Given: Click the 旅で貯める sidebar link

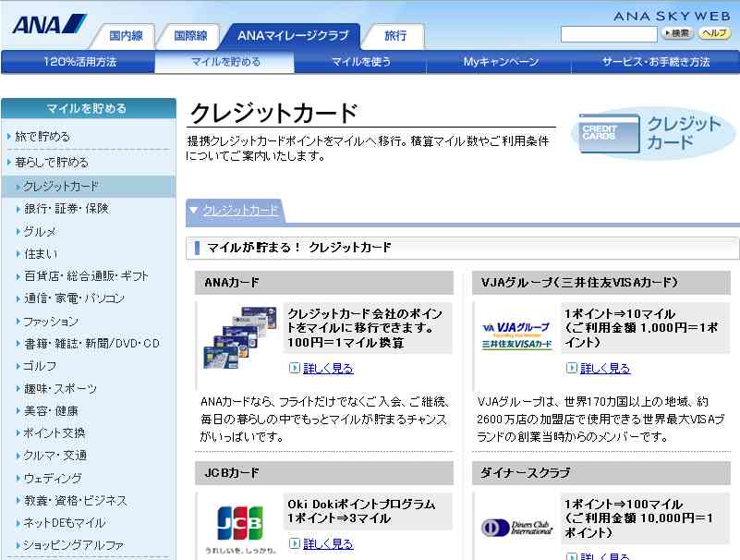Looking at the screenshot, I should (x=42, y=137).
